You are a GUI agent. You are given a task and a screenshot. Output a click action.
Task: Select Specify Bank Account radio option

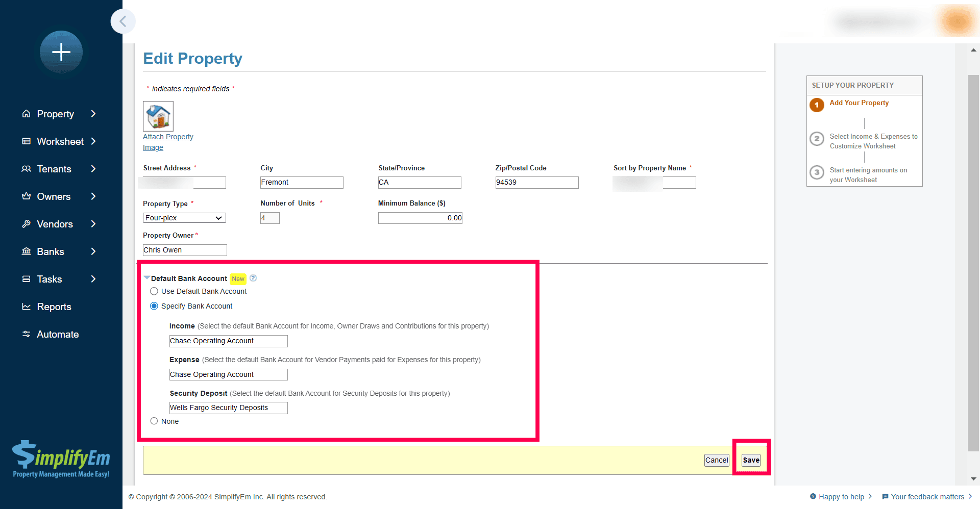[154, 306]
